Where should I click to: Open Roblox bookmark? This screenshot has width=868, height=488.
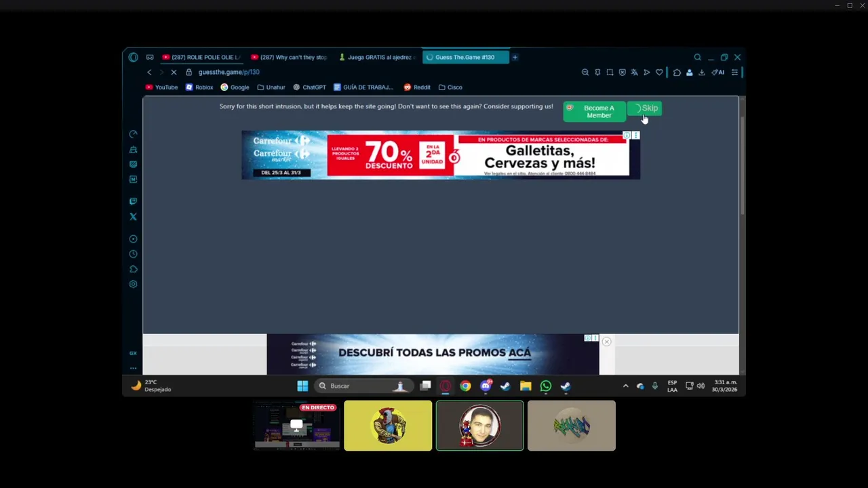click(199, 87)
